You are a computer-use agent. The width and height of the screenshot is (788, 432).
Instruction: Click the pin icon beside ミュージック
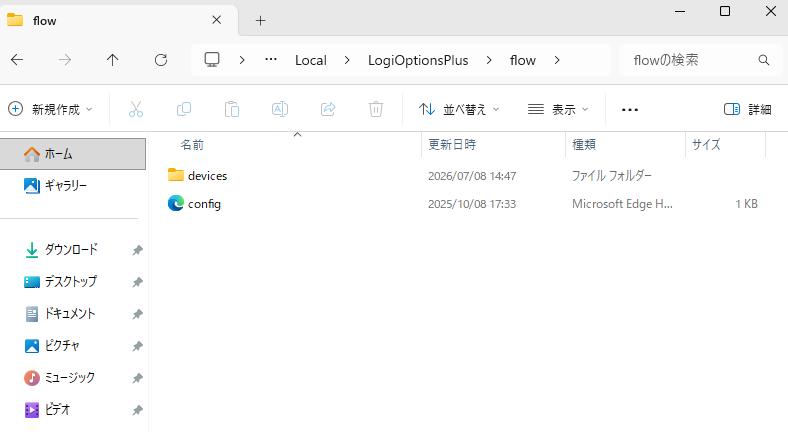(x=137, y=378)
